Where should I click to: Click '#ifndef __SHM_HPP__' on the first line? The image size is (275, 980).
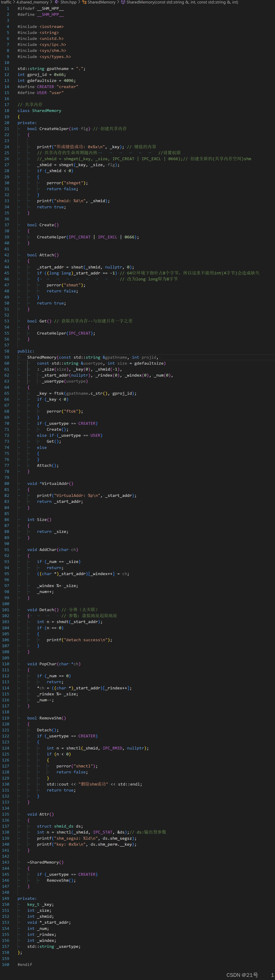click(41, 8)
